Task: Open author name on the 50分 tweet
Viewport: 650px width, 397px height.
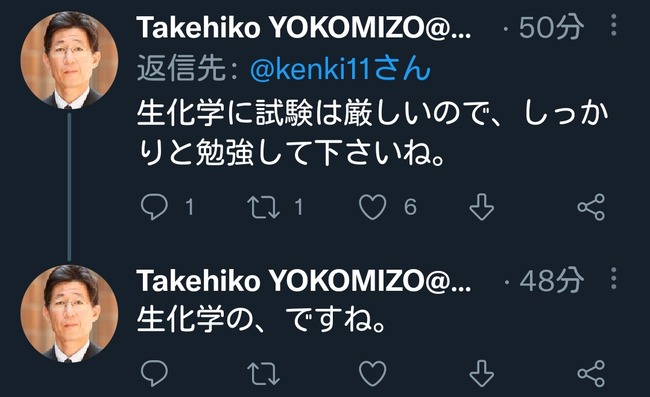Action: coord(303,28)
